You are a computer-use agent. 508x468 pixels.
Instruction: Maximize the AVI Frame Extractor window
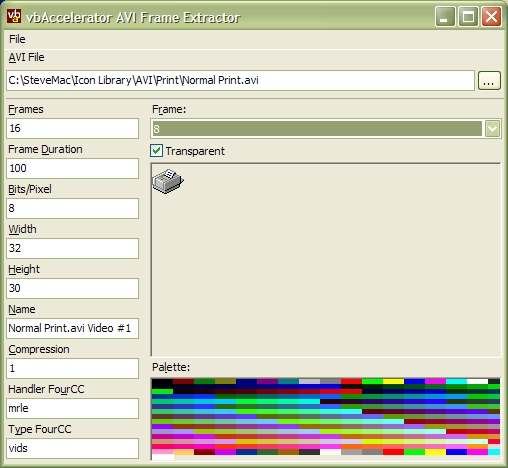click(x=468, y=16)
